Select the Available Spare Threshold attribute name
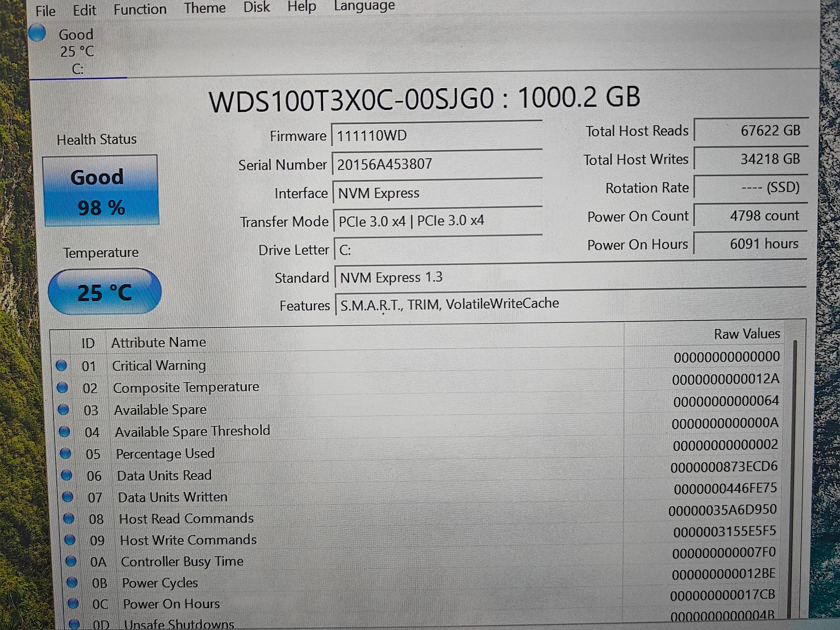The height and width of the screenshot is (630, 840). click(192, 431)
